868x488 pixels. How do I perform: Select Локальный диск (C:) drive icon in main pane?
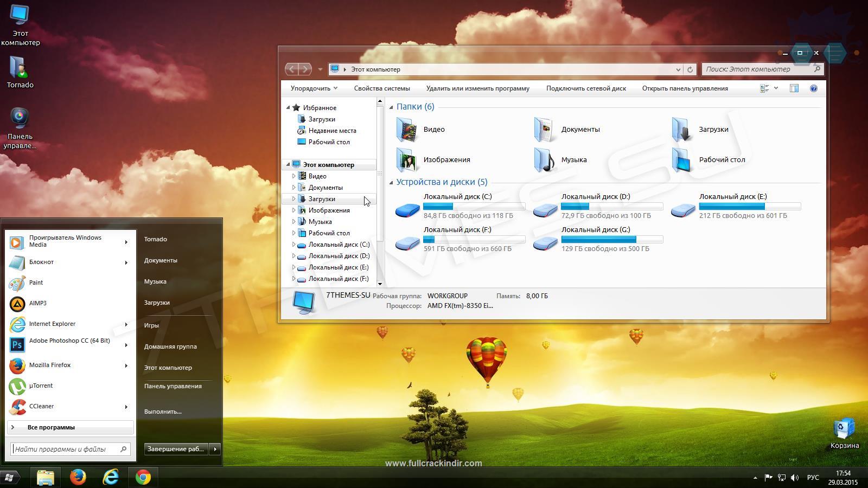coord(407,209)
